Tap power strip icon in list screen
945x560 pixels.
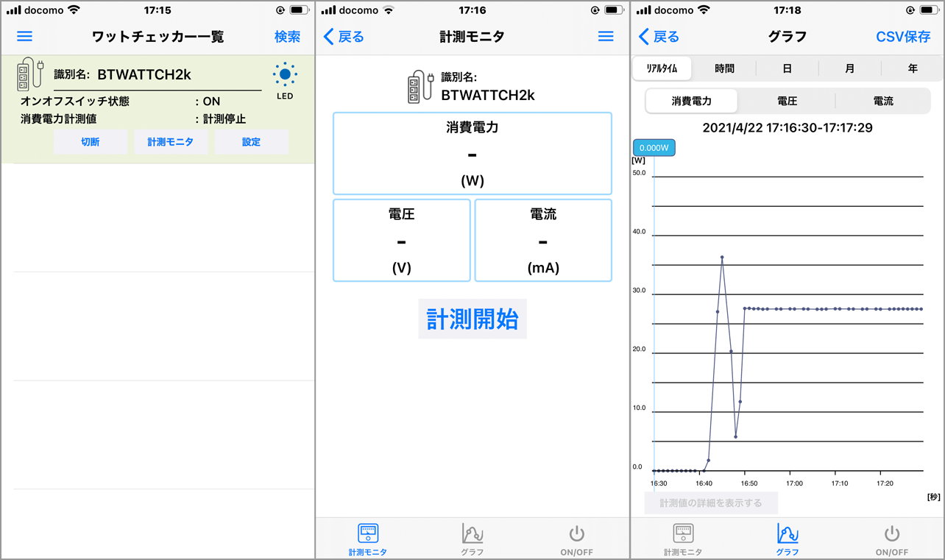(x=31, y=74)
